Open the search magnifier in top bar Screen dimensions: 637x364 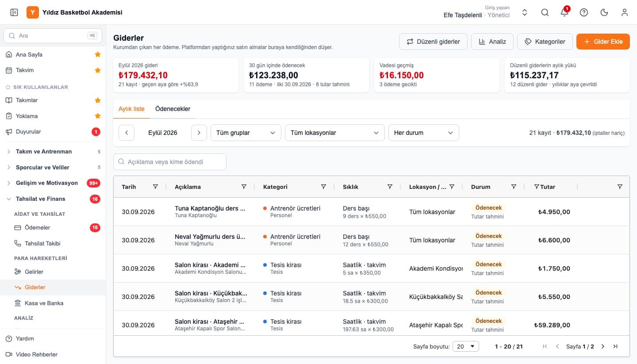coord(545,12)
